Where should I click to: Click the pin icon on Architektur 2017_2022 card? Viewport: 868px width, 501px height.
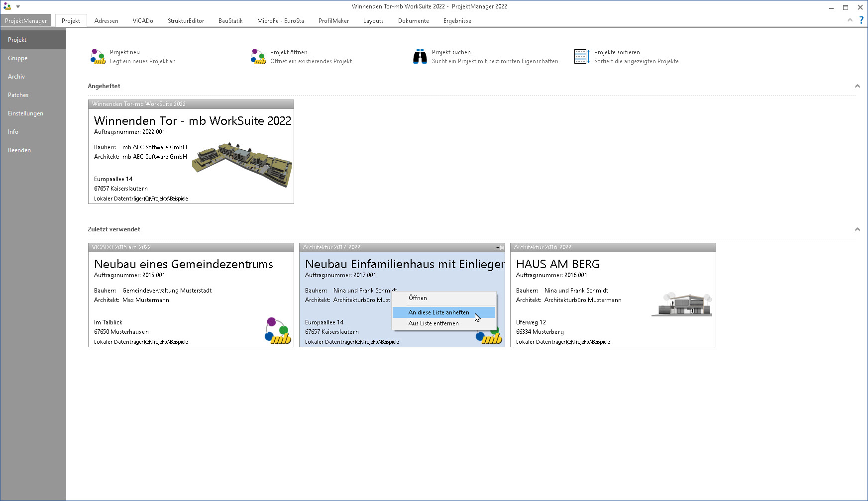point(500,247)
